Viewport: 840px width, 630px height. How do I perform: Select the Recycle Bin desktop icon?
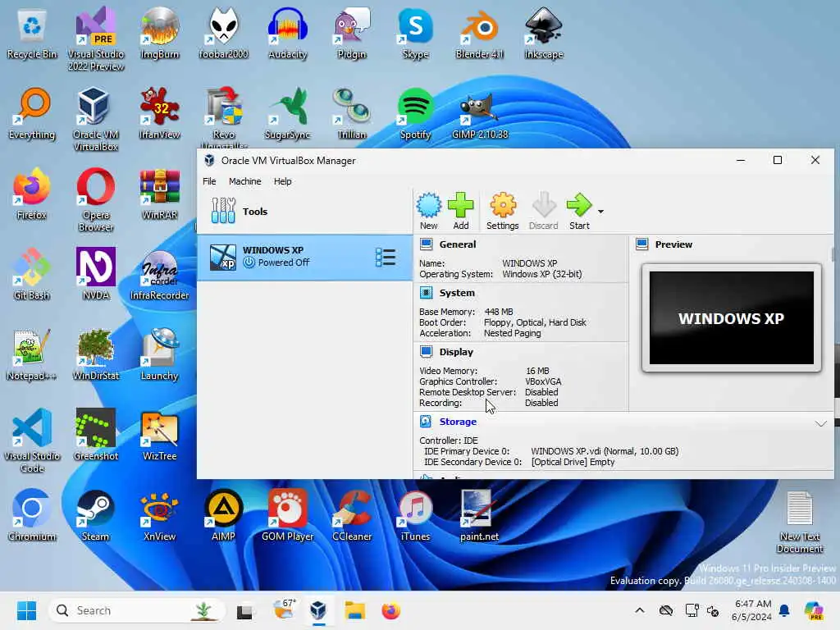[x=32, y=33]
